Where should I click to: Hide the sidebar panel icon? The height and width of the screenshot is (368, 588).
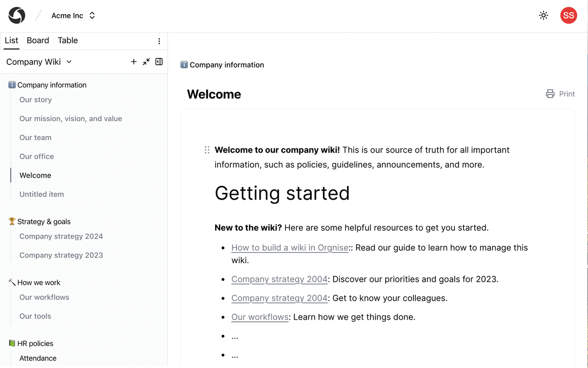click(x=159, y=62)
